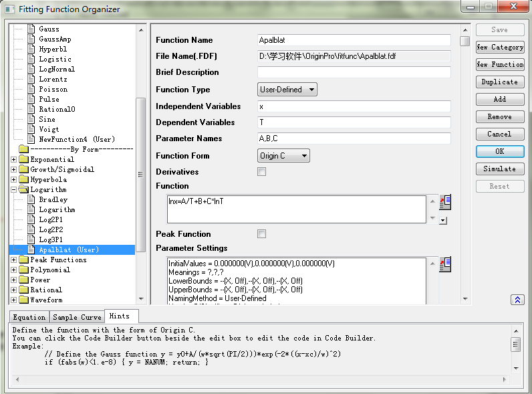This screenshot has width=532, height=394.
Task: Click the Exponential folder icon
Action: [x=24, y=159]
